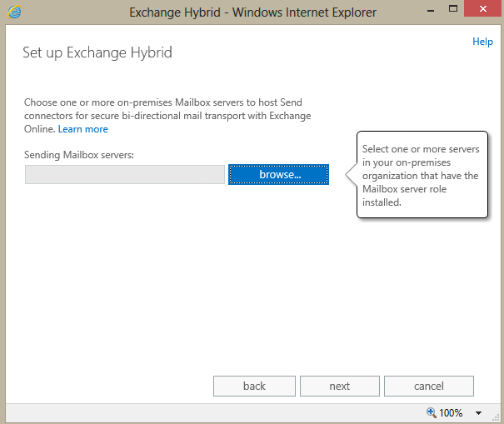Screen dimensions: 504x424
Task: Go back to the previous step
Action: tap(254, 386)
